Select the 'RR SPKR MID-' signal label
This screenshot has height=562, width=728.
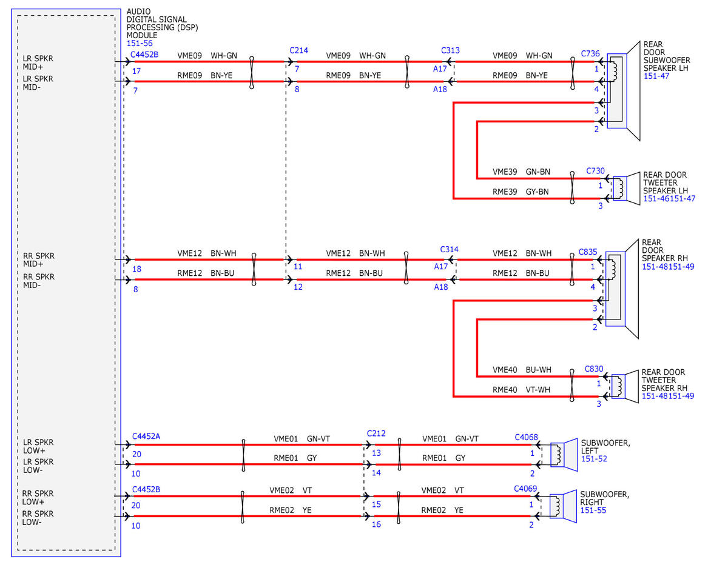pyautogui.click(x=38, y=281)
